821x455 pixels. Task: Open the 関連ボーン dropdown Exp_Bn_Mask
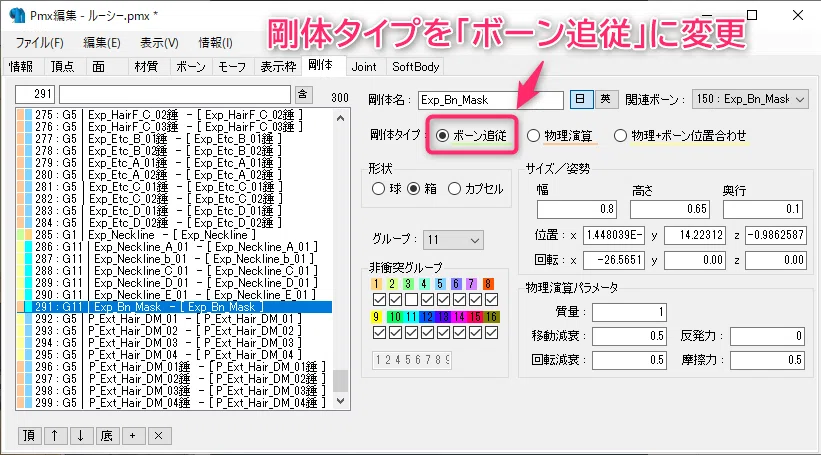point(750,99)
